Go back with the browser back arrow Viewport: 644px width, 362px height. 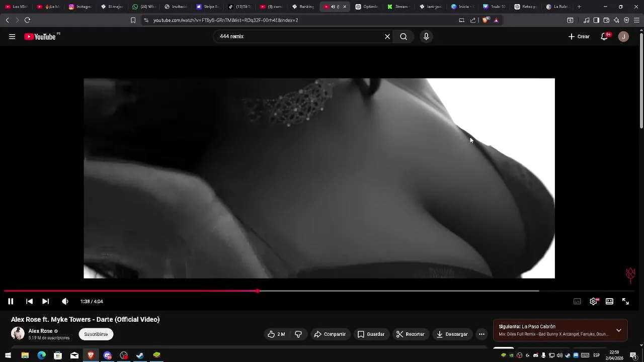click(x=7, y=20)
